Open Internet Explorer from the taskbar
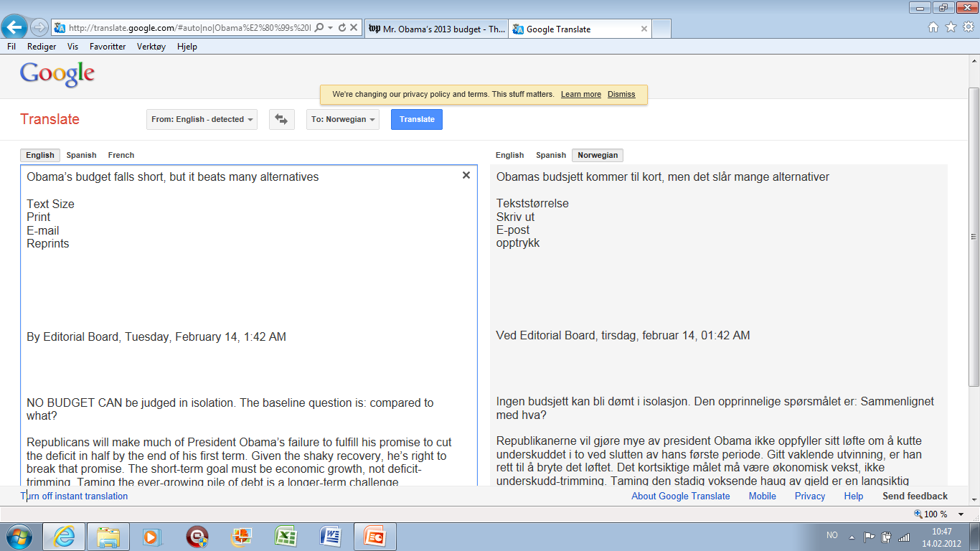Screen dimensions: 980x551 click(64, 537)
